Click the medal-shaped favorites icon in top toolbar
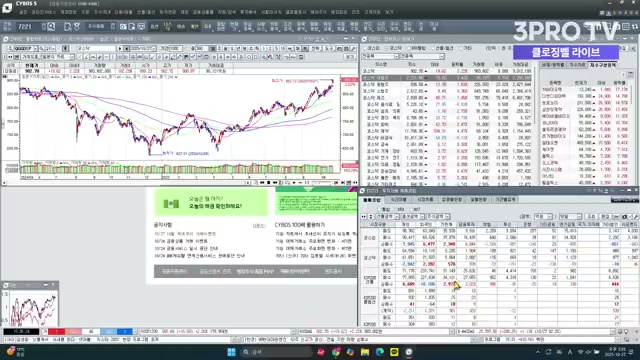 77,27
